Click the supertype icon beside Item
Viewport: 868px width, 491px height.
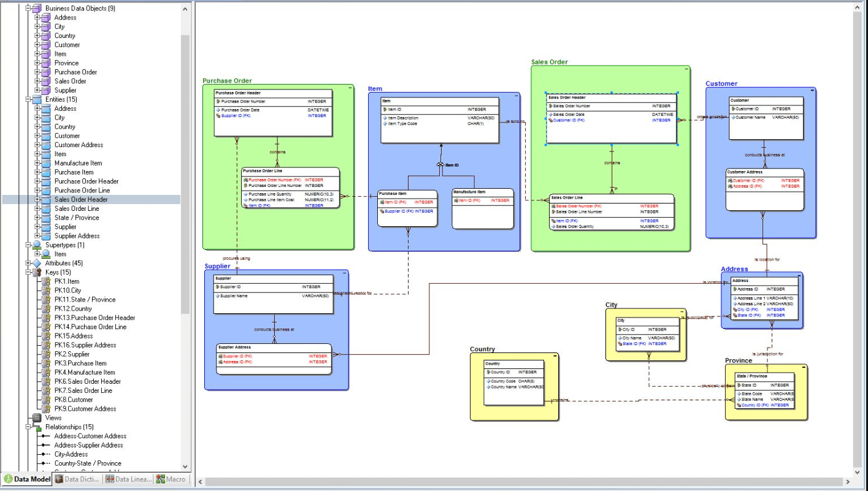pos(45,254)
